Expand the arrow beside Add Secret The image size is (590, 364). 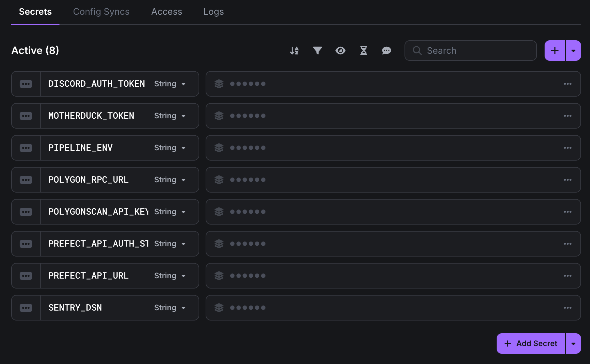coord(573,344)
